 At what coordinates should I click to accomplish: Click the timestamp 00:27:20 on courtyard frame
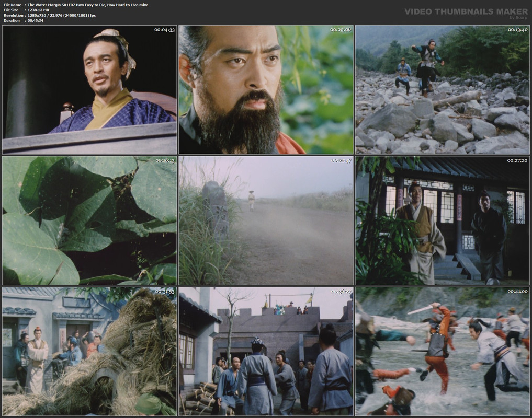tap(517, 160)
